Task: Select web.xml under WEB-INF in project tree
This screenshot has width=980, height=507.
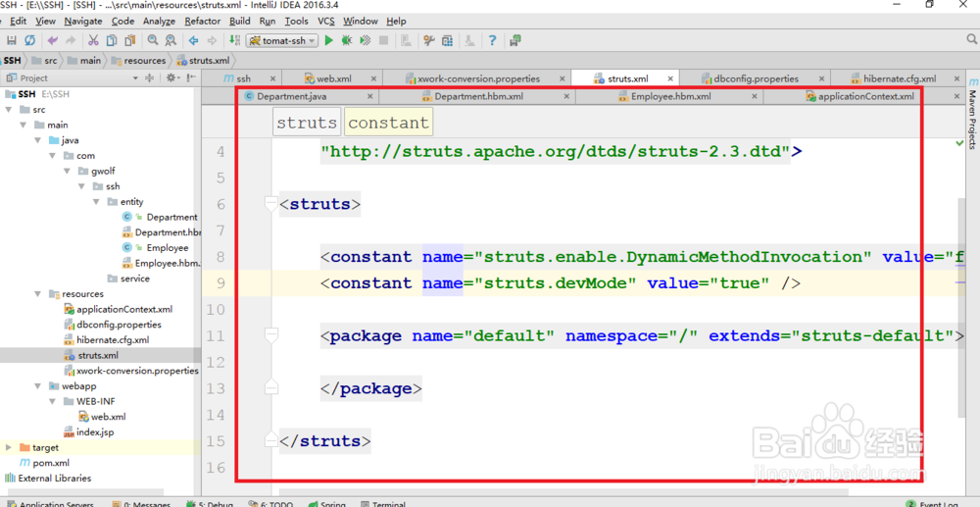Action: pyautogui.click(x=108, y=417)
